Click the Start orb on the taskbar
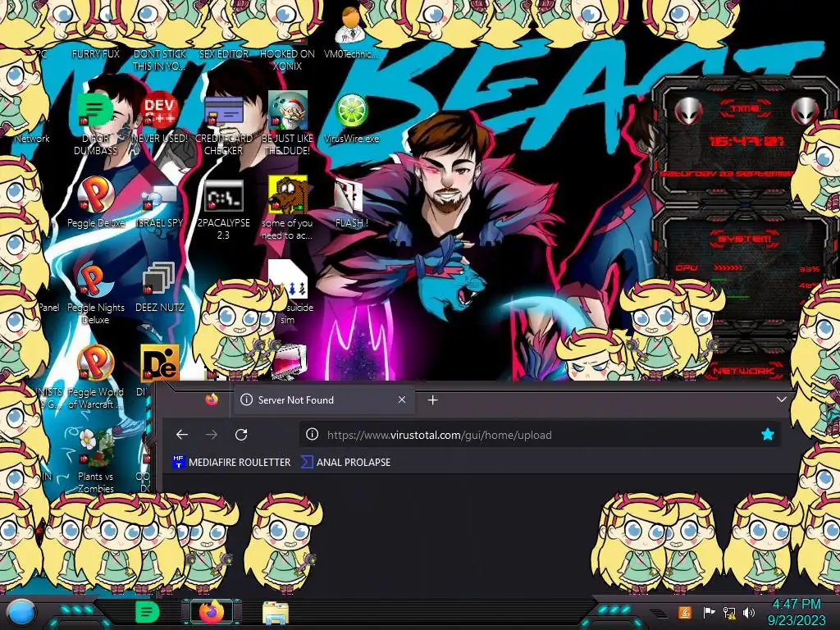 point(21,612)
